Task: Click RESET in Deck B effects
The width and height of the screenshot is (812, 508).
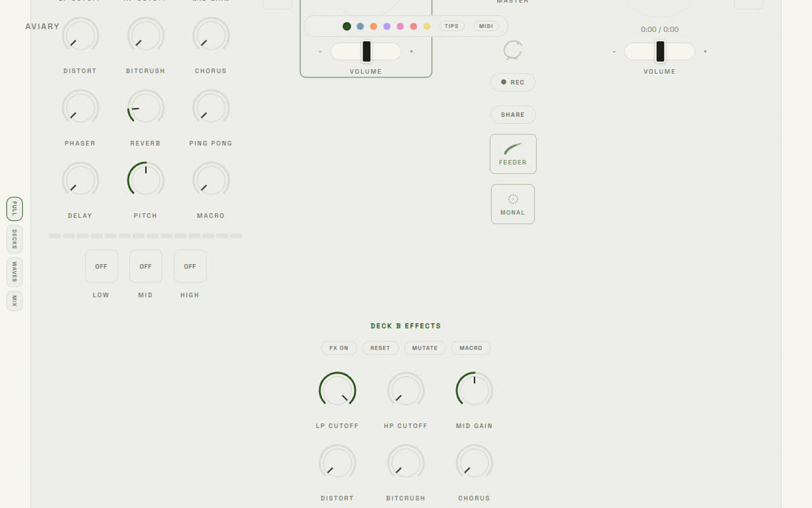Action: click(x=380, y=348)
